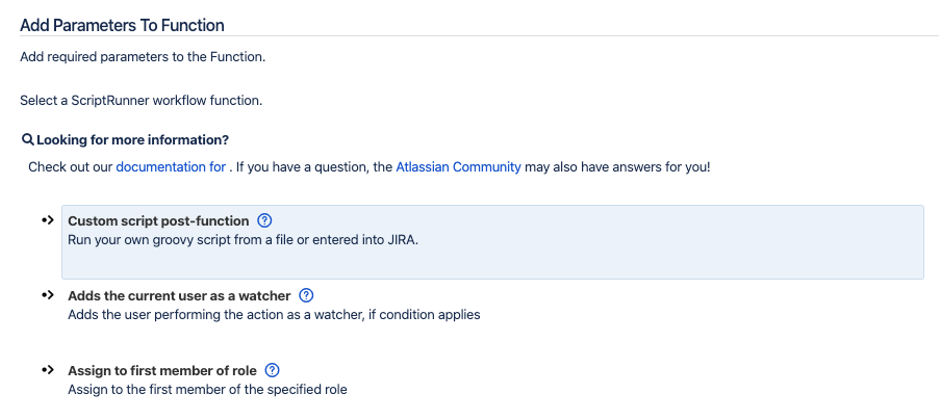This screenshot has height=418, width=939.
Task: Click magnifier icon beside Looking for more information
Action: 27,140
